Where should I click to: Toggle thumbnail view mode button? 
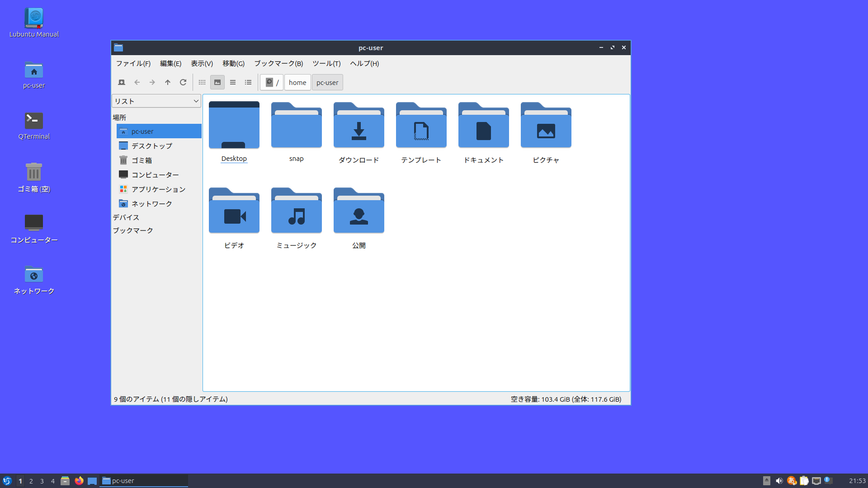217,82
